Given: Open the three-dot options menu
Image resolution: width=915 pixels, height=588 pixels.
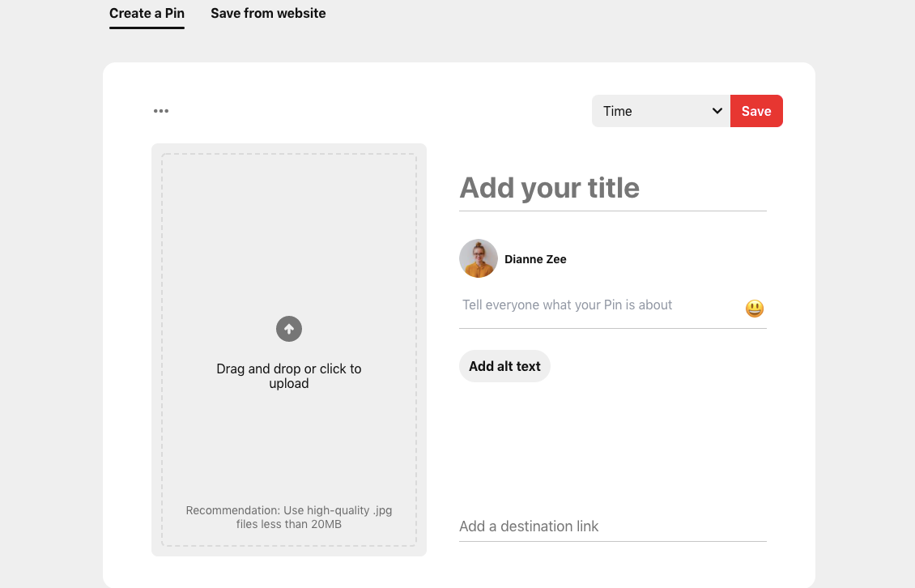Looking at the screenshot, I should tap(160, 111).
